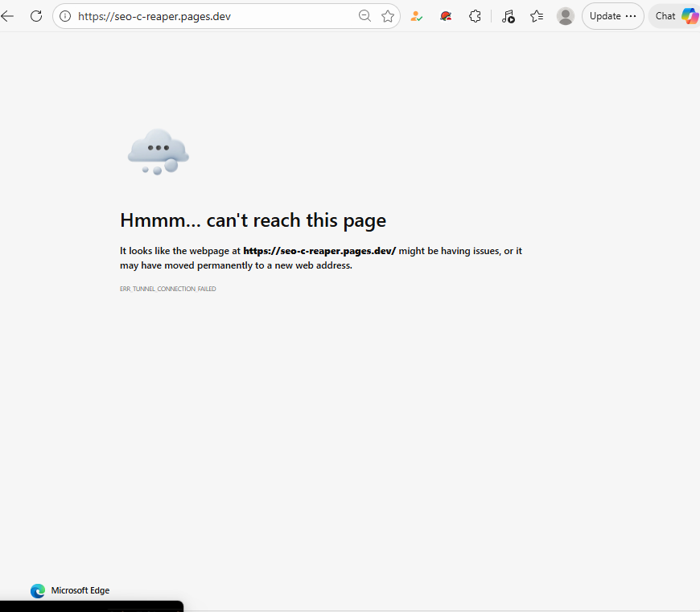The image size is (700, 612).
Task: Click the bold https://seo-c-reaper.pages.dev/ text
Action: (319, 251)
